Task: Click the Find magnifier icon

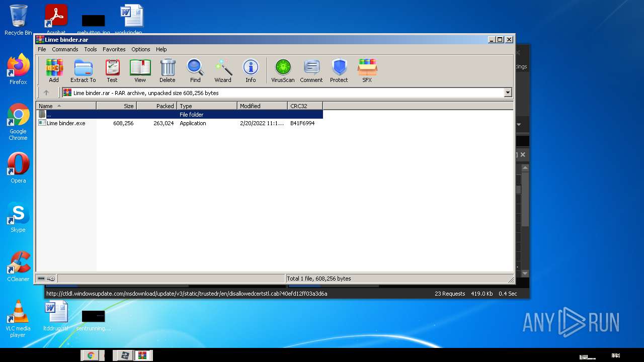Action: pos(195,71)
